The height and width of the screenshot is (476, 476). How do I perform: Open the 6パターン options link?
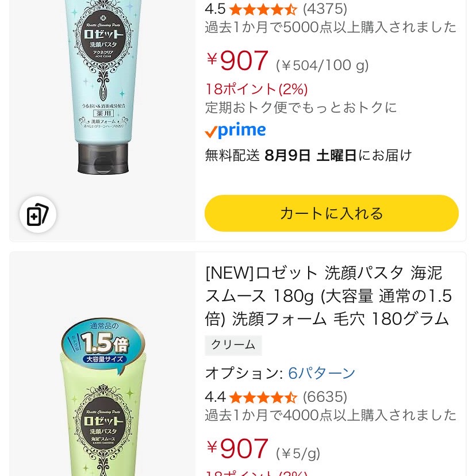(321, 373)
